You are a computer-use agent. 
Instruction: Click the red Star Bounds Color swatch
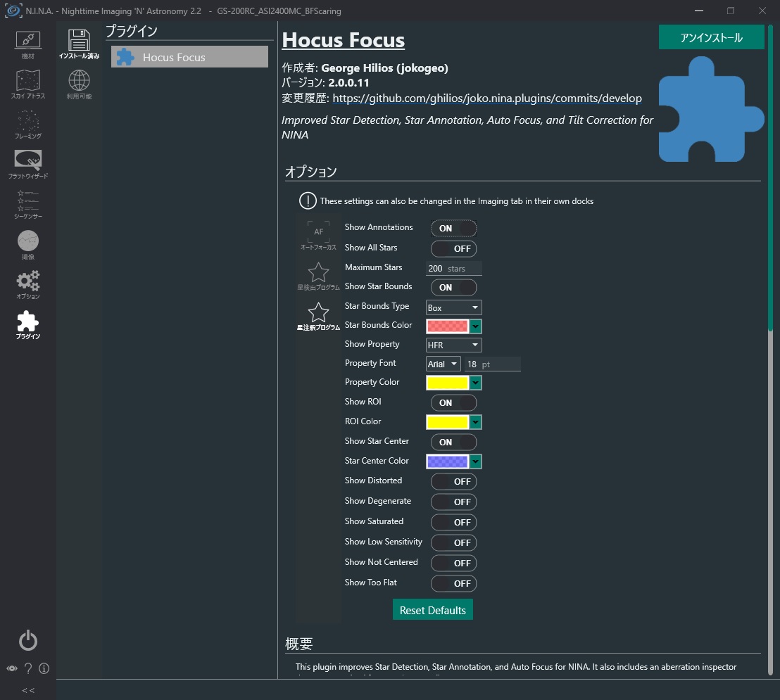coord(447,326)
